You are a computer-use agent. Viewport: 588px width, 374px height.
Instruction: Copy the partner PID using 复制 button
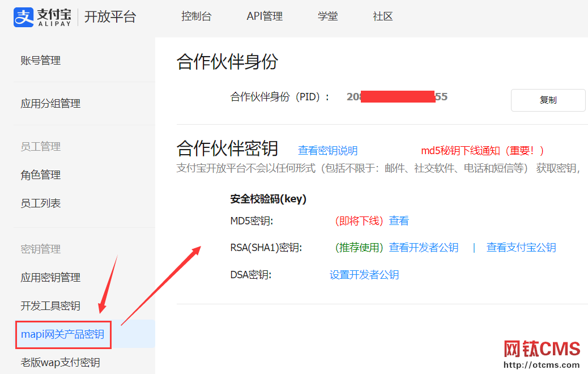[547, 100]
